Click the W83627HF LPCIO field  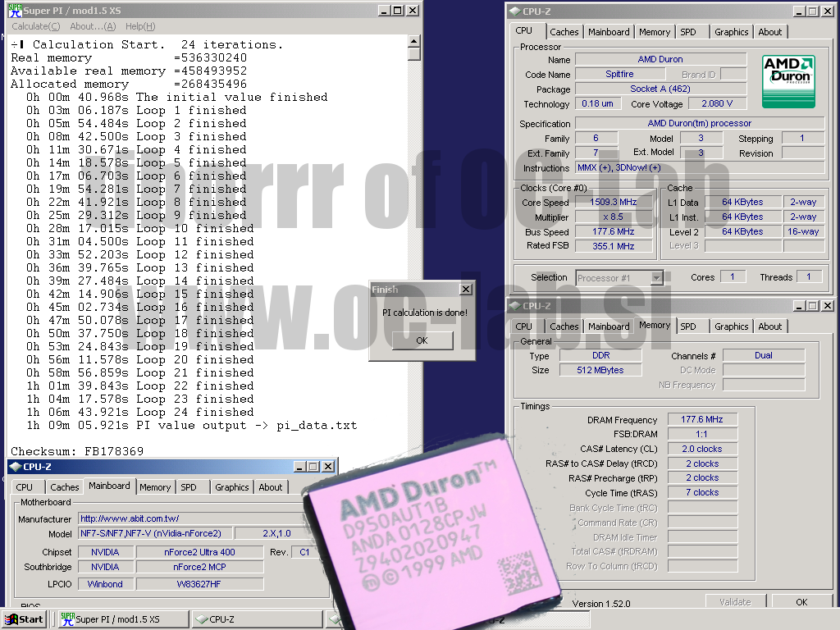(200, 584)
